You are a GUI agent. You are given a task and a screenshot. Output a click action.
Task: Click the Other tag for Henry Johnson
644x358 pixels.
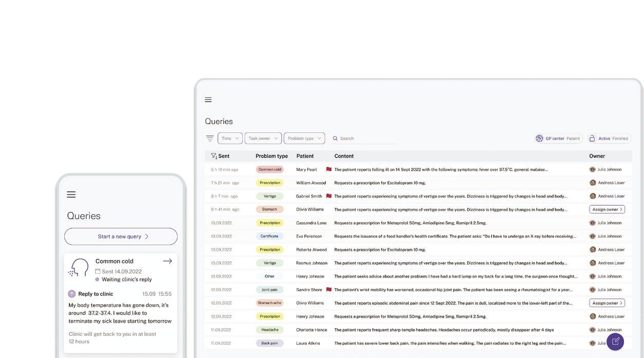(x=269, y=276)
